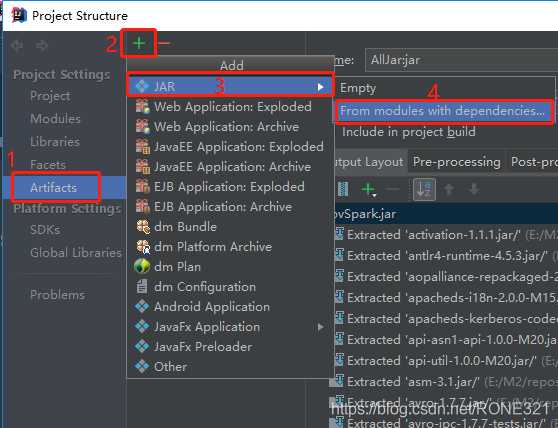The width and height of the screenshot is (558, 428).
Task: Select Extracted 'api-asn1-api-1.0.0-M20' row
Action: (x=446, y=340)
